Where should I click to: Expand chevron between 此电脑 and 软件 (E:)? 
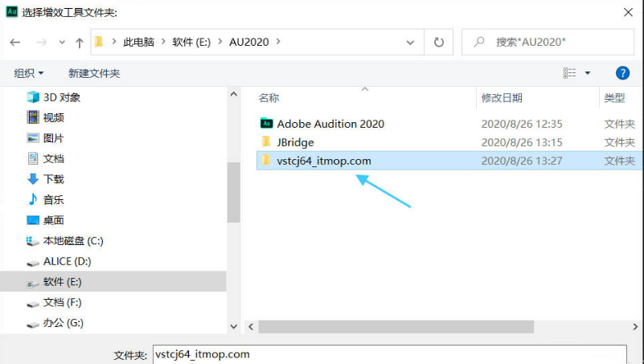163,42
